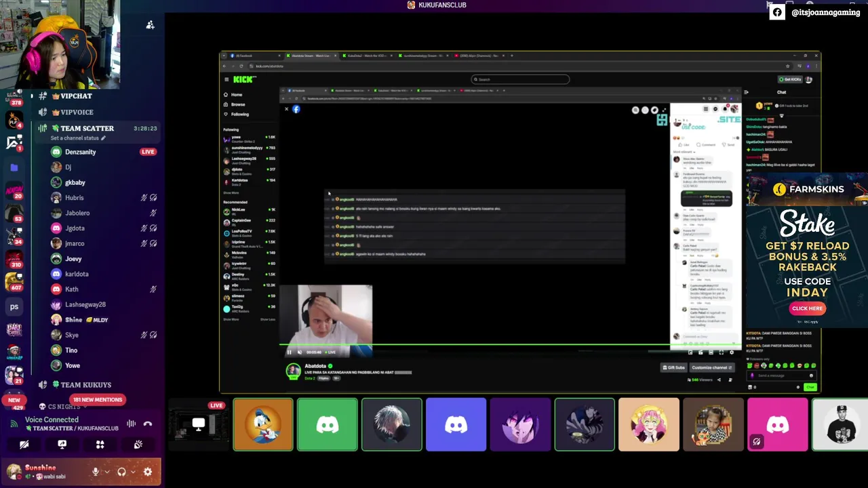
Task: Collapse the Kick chat panel
Action: 747,92
